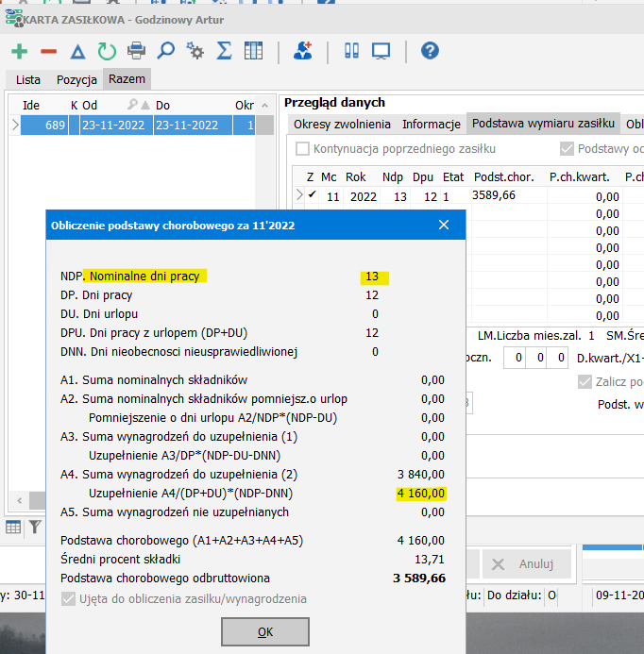
Task: Click the date 09-11-20 in status bar
Action: pyautogui.click(x=619, y=595)
